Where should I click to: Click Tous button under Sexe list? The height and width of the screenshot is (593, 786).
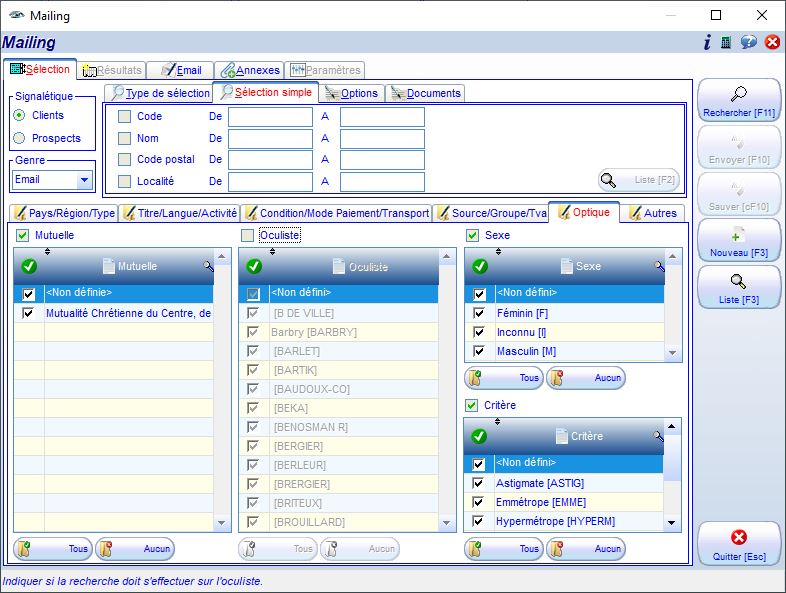[x=504, y=378]
